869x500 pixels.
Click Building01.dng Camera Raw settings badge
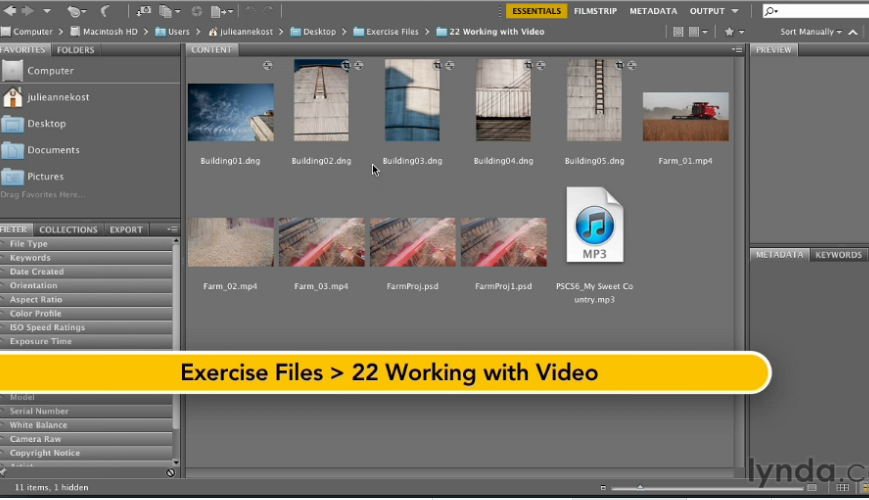click(x=267, y=65)
